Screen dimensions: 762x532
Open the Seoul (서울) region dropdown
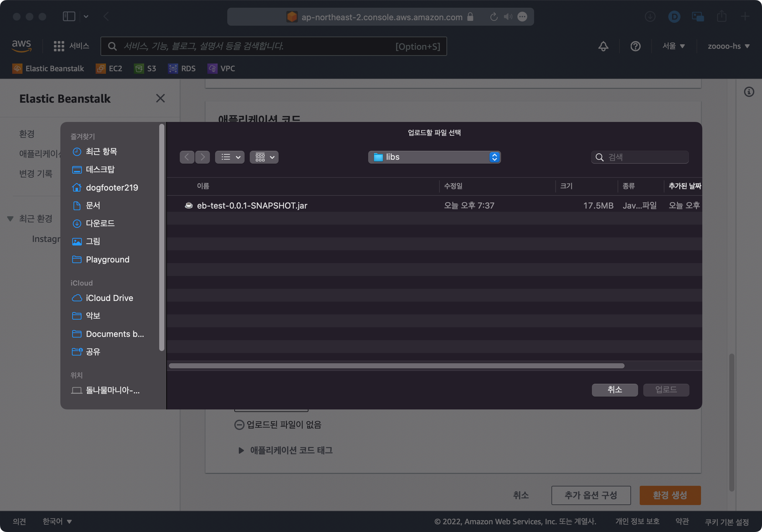click(673, 46)
